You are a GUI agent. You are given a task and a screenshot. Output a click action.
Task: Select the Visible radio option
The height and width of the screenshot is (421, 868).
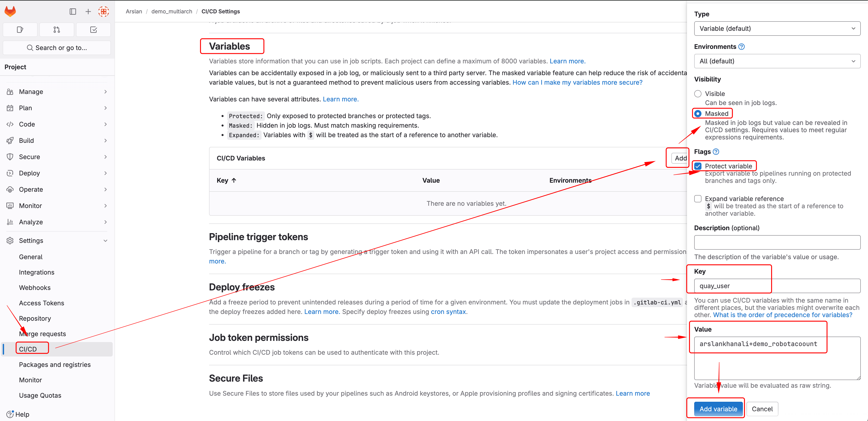pos(697,94)
